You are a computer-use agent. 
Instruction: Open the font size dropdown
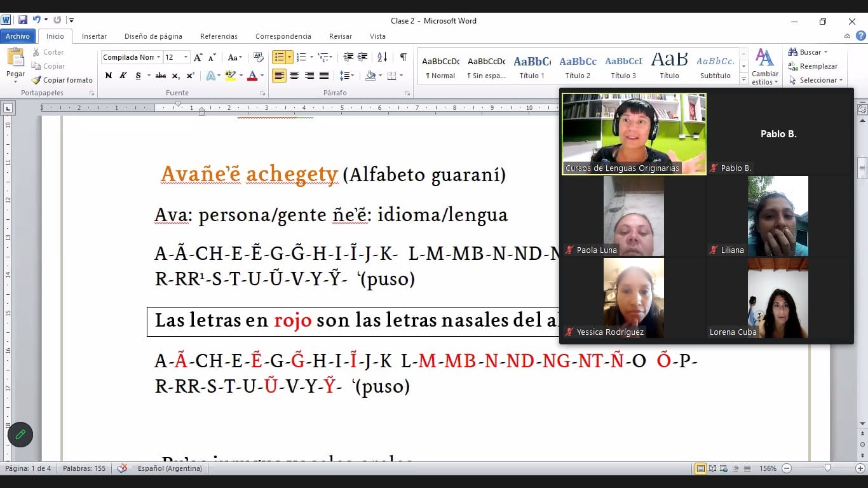point(186,57)
